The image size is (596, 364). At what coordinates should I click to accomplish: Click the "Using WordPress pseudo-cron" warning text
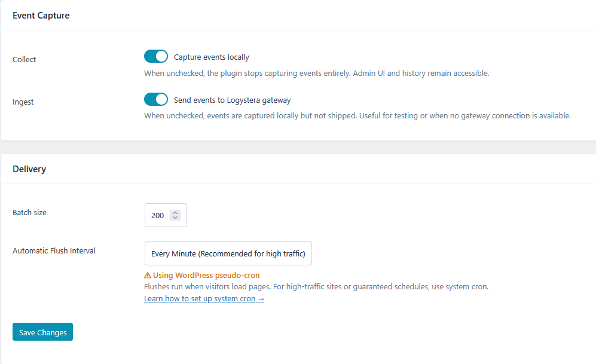coord(205,275)
